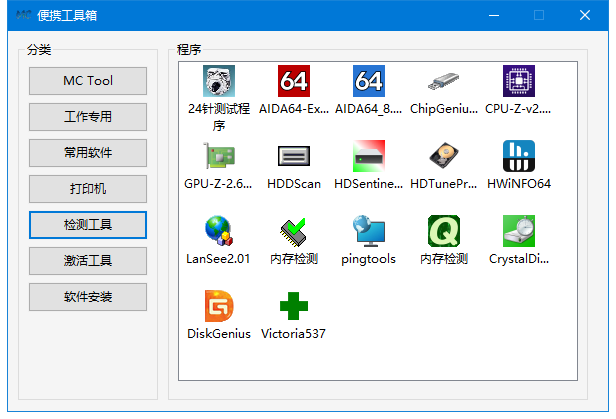Open the HDTunePro hard disk icon
The image size is (616, 419).
click(444, 157)
